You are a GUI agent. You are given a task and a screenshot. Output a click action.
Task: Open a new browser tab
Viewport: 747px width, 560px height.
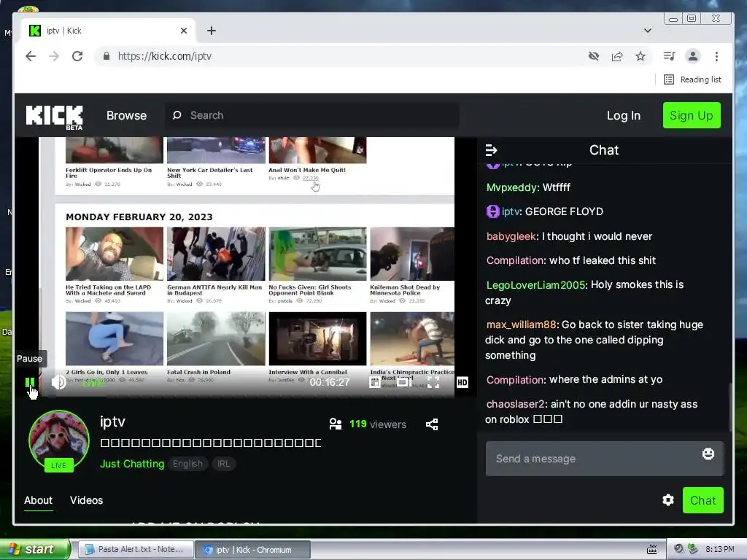point(212,31)
